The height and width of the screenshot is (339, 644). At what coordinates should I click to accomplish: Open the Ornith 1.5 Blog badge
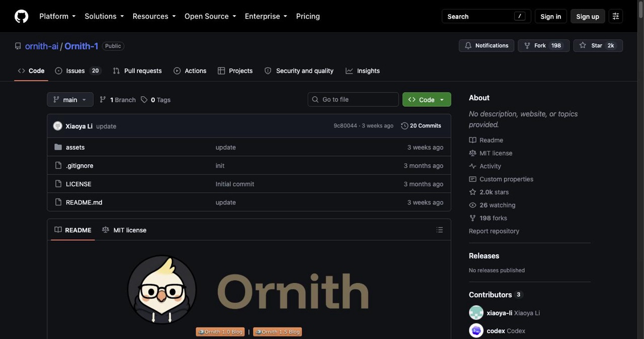pyautogui.click(x=278, y=331)
